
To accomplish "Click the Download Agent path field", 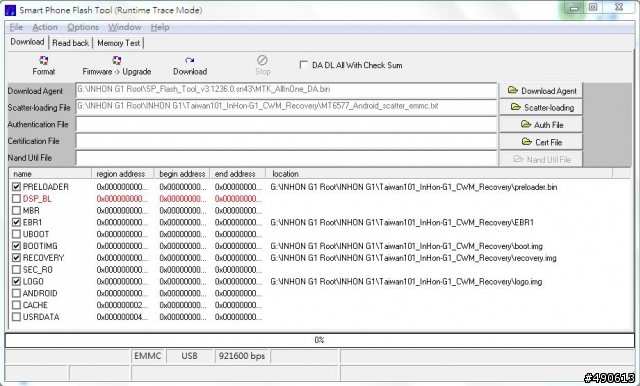I will pyautogui.click(x=286, y=90).
